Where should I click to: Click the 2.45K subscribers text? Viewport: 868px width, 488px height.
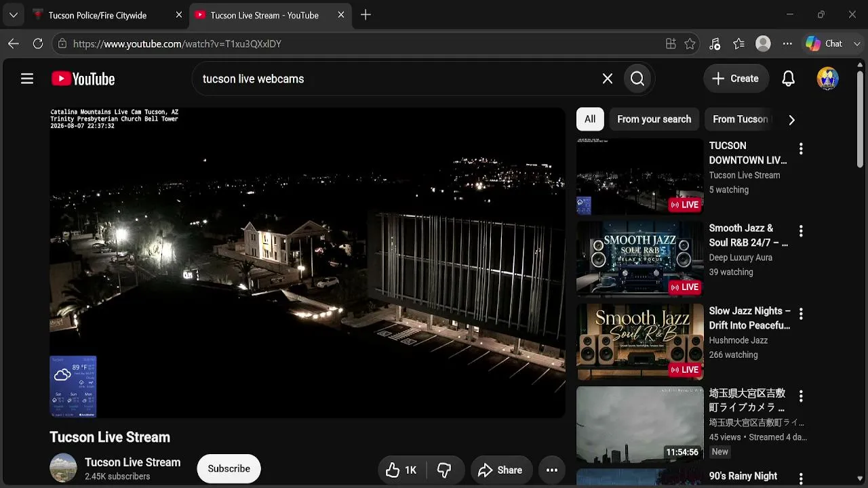click(117, 476)
